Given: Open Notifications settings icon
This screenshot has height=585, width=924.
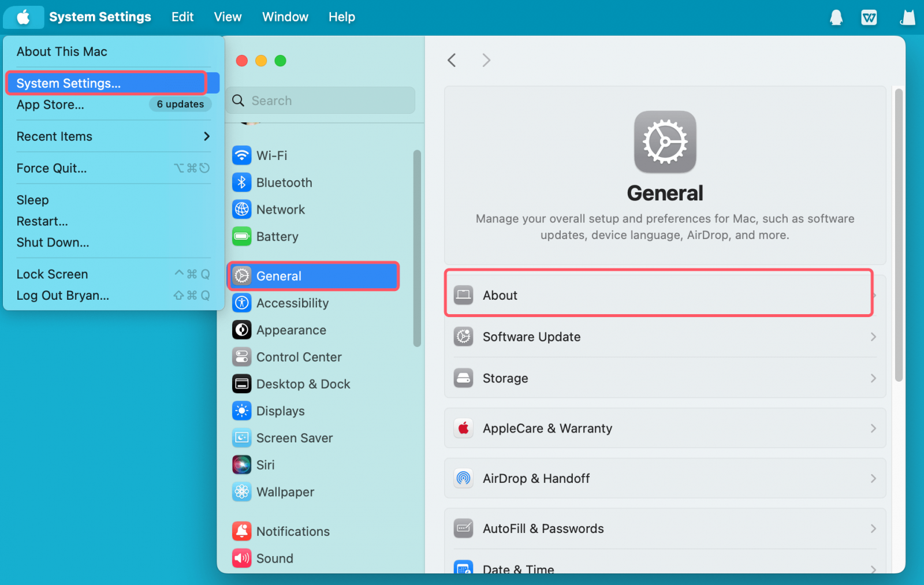Looking at the screenshot, I should click(241, 531).
